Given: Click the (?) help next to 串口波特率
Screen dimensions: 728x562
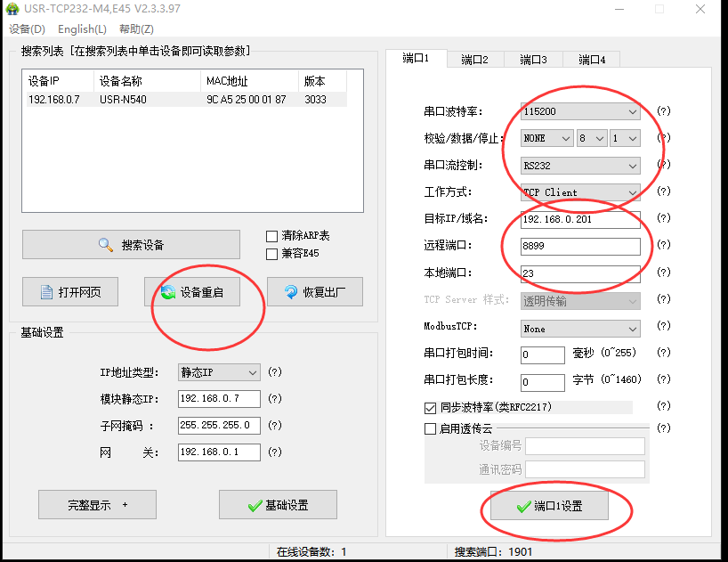Looking at the screenshot, I should click(663, 111).
